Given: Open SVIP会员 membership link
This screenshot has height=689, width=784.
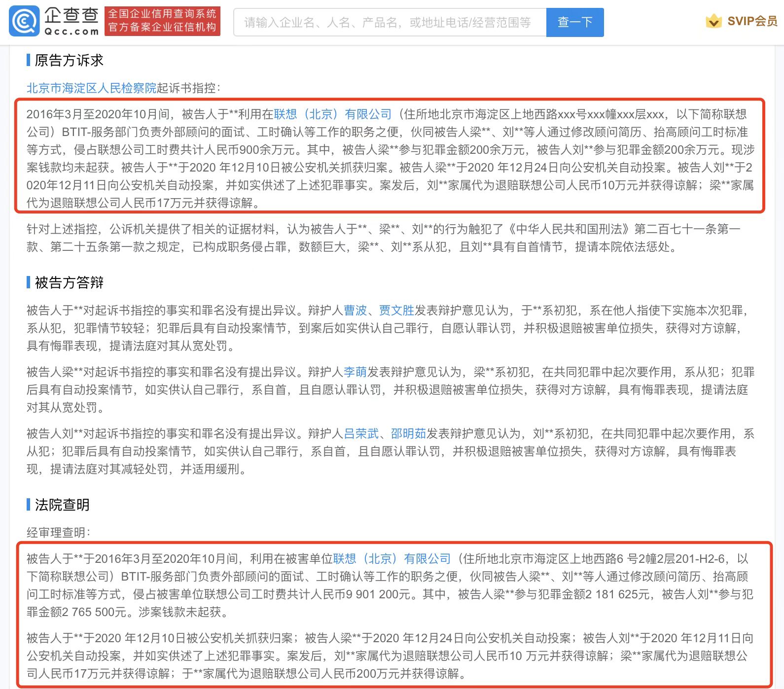Looking at the screenshot, I should [x=752, y=21].
